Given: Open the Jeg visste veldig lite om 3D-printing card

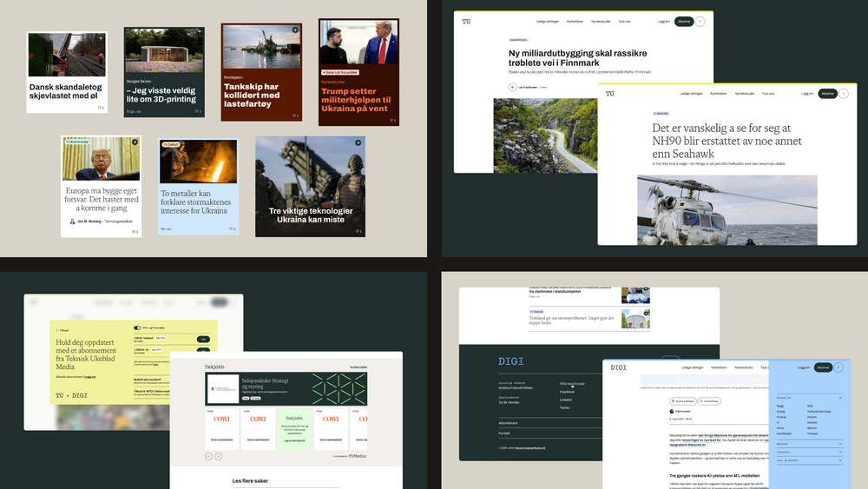Looking at the screenshot, I should pos(164,72).
